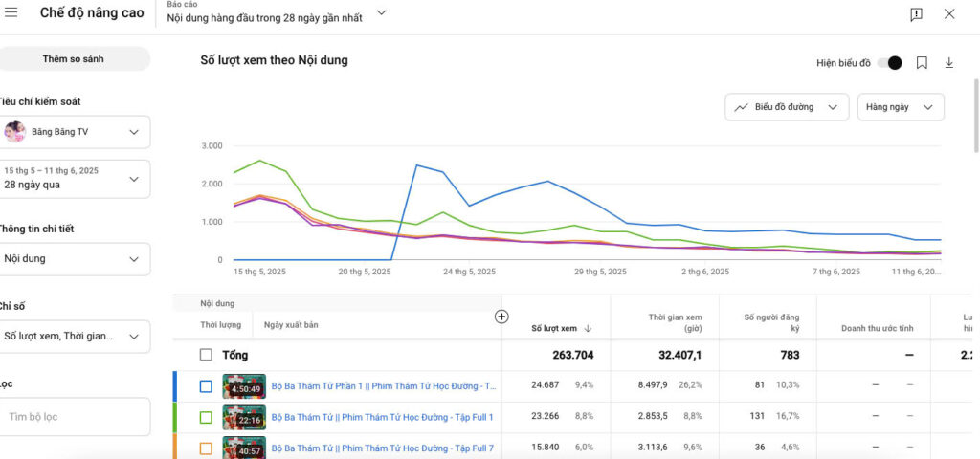Select the Bộ Ba Thám Tử Phần 1 checkbox

[x=206, y=386]
